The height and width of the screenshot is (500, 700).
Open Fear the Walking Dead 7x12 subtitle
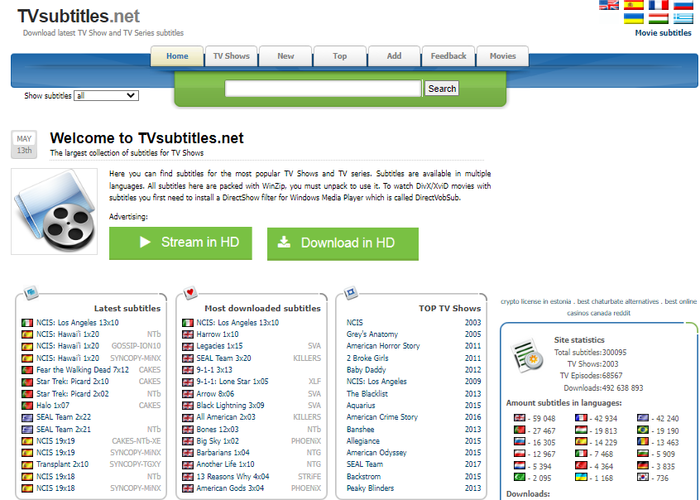[x=83, y=370]
